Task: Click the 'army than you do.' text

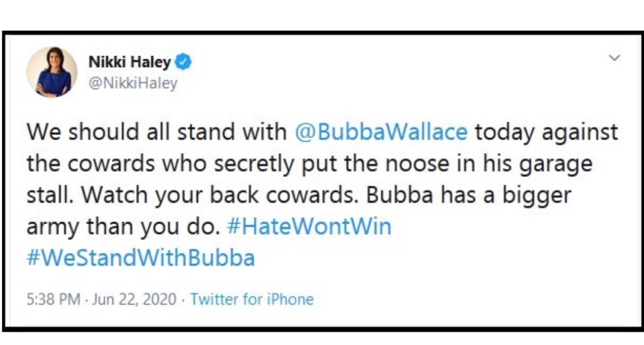Action: pos(123,227)
